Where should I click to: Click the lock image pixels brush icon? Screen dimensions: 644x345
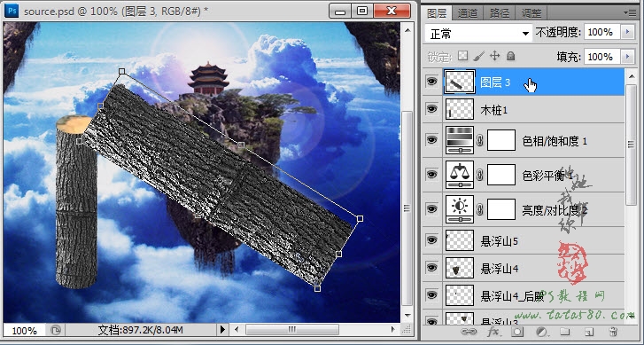[479, 56]
